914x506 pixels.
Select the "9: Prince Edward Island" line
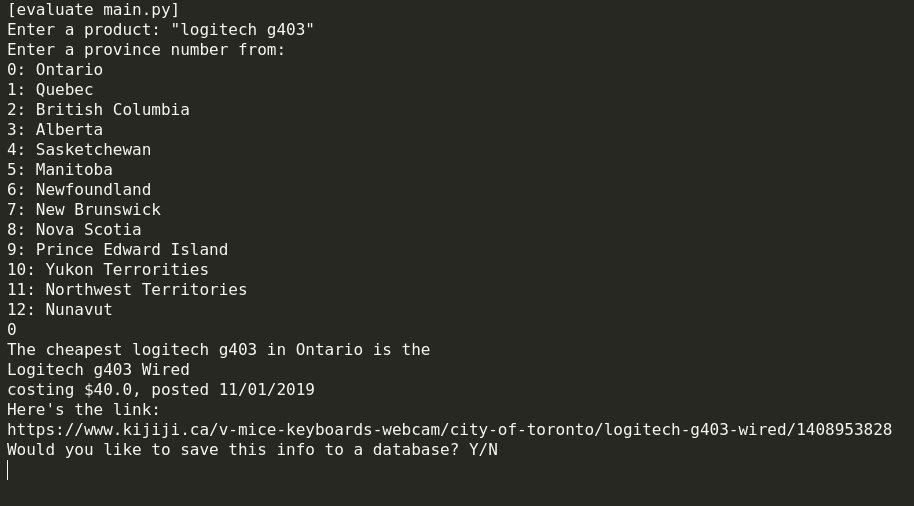(117, 250)
